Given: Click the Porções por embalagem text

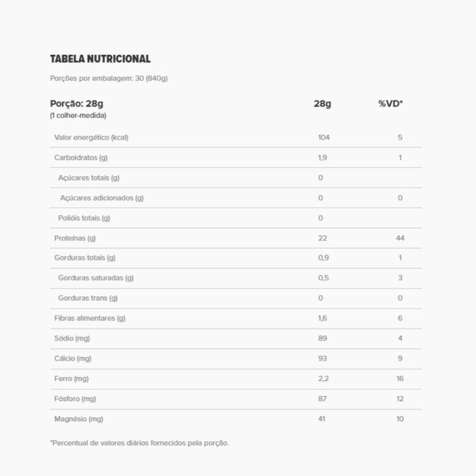Looking at the screenshot, I should click(x=108, y=78).
